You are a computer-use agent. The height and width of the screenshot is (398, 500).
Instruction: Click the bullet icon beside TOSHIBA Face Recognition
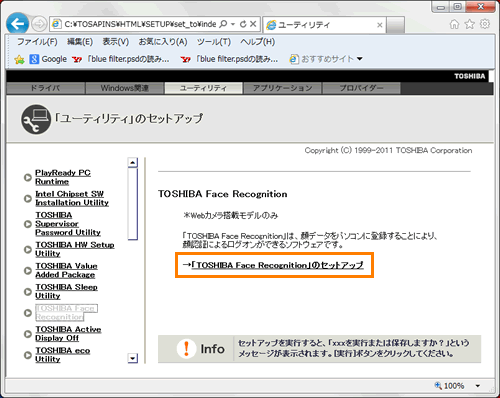(x=28, y=313)
